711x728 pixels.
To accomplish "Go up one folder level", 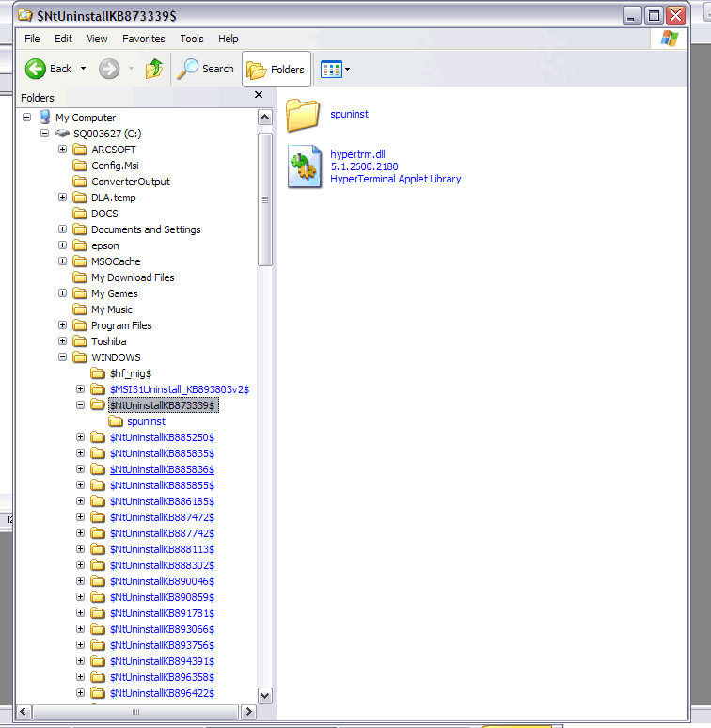I will (154, 69).
